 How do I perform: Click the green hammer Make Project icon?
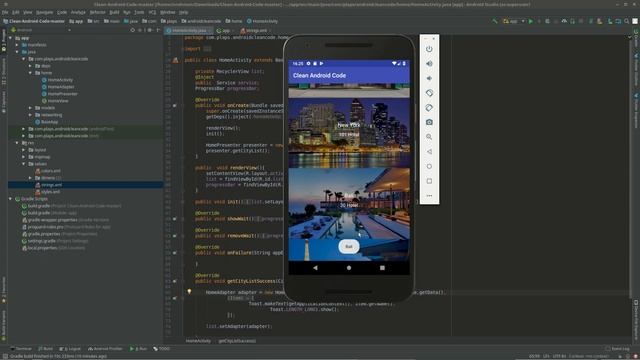pyautogui.click(x=495, y=21)
